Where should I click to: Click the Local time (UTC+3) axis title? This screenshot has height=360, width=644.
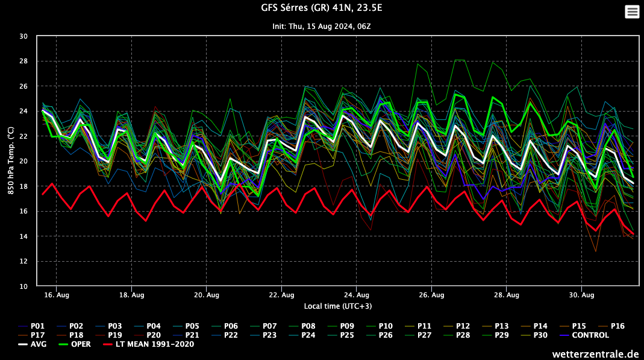tap(337, 306)
